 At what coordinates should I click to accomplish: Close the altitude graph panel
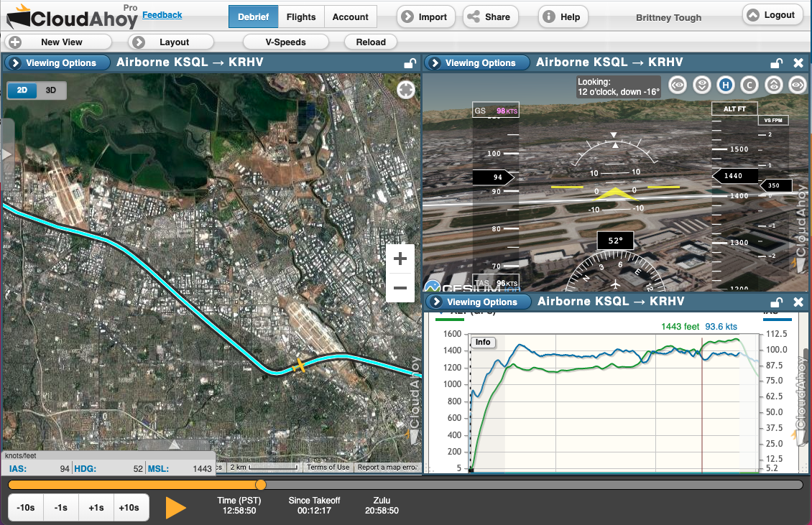798,302
